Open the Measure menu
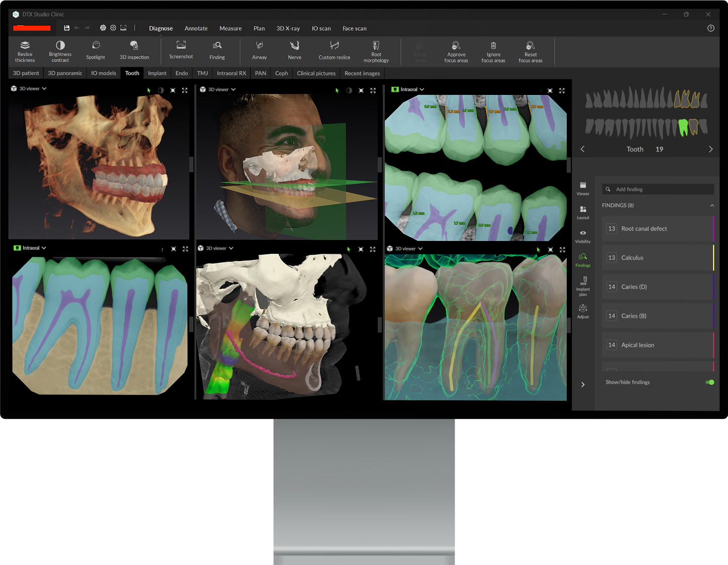This screenshot has width=728, height=565. pyautogui.click(x=230, y=28)
